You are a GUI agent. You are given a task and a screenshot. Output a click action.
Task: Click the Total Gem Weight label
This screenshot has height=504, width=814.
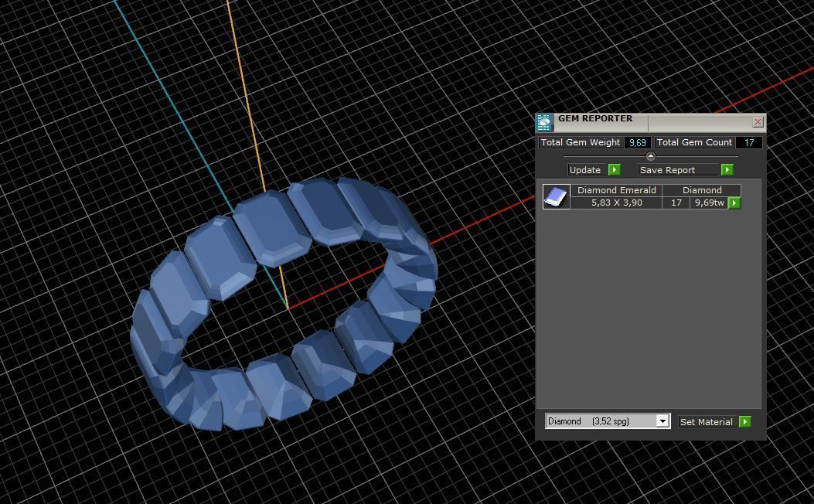(581, 143)
